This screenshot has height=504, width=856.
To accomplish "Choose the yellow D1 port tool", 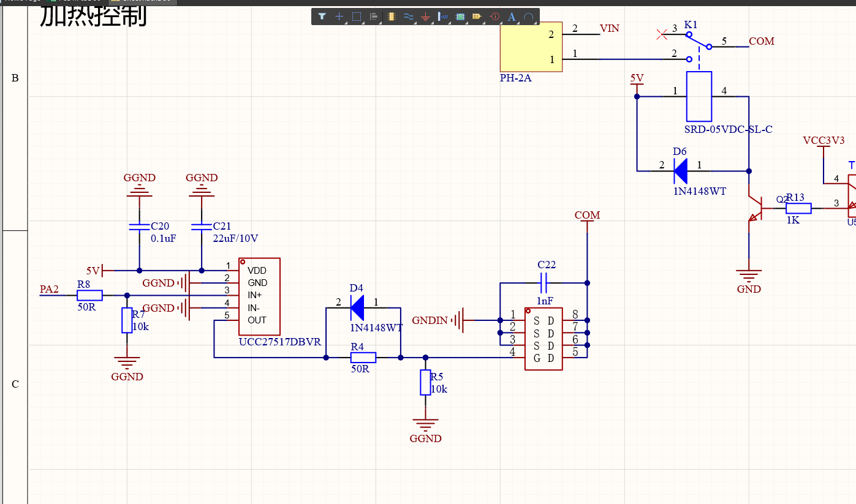I will point(477,17).
